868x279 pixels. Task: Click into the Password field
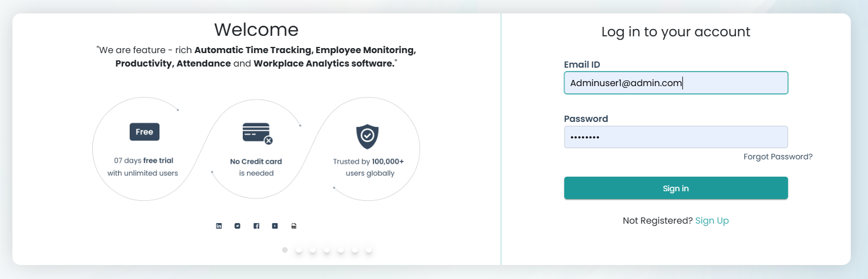(675, 137)
